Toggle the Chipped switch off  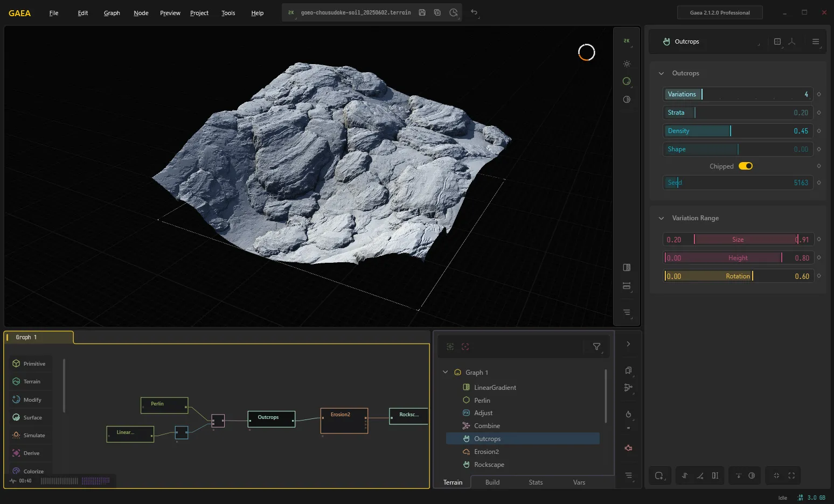(x=746, y=166)
